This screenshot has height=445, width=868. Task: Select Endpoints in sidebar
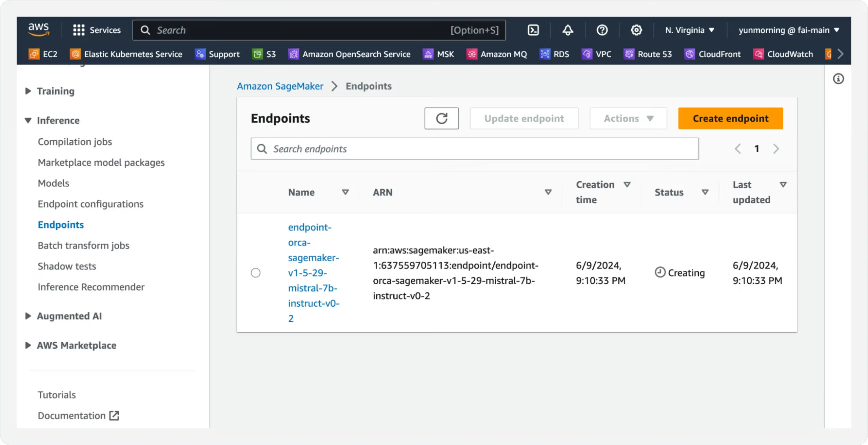[x=61, y=225]
